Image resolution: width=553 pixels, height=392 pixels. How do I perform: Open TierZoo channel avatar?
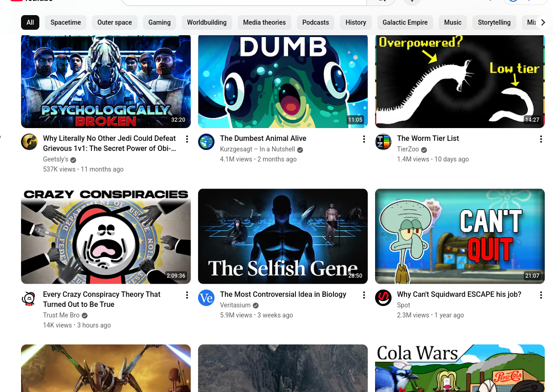[x=383, y=142]
